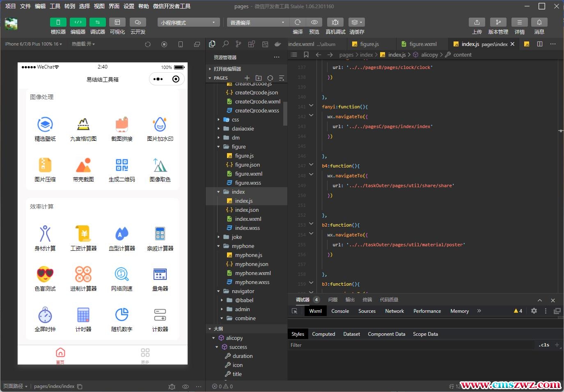This screenshot has height=392, width=564.
Task: Toggle the debugger (调试器) panel button
Action: pos(97,22)
